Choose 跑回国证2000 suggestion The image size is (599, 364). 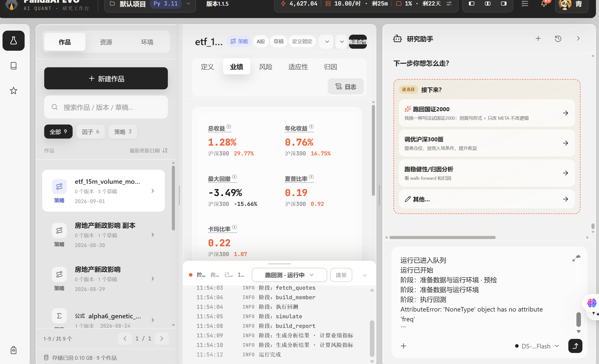tap(487, 113)
